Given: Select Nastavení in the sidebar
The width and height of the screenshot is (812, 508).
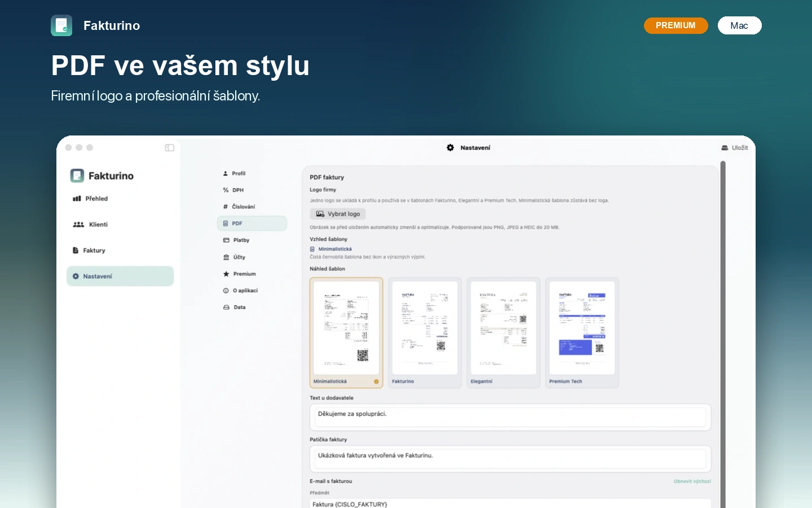Looking at the screenshot, I should point(120,276).
